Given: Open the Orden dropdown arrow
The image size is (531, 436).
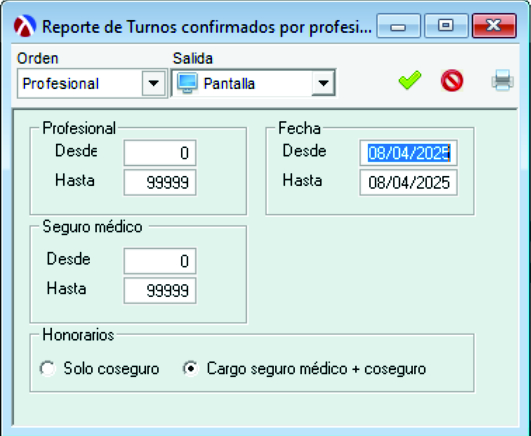Looking at the screenshot, I should (153, 83).
